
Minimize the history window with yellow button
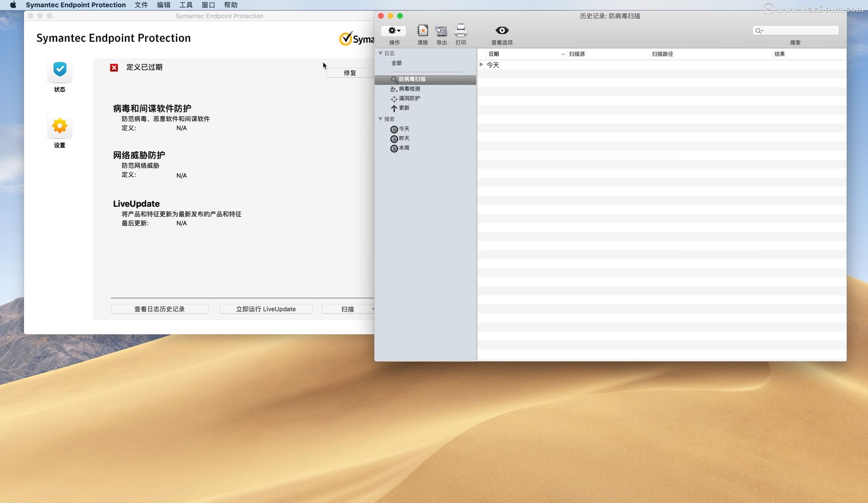click(x=390, y=16)
